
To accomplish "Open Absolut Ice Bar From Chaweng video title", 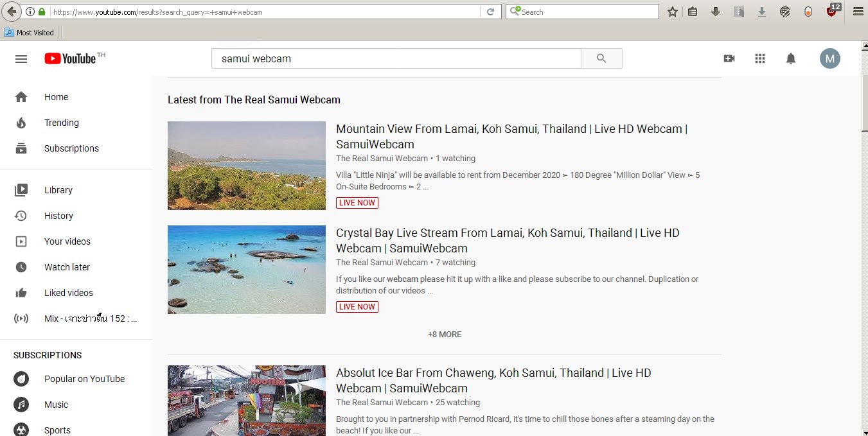I will 493,380.
